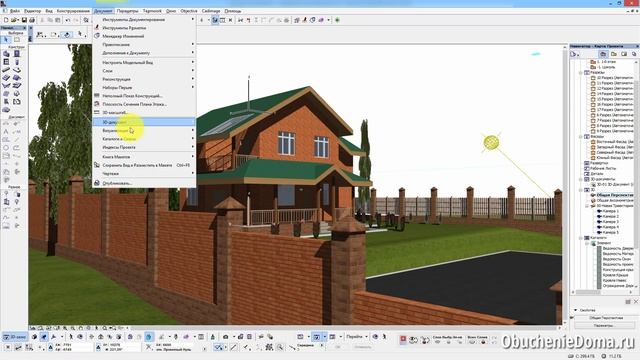Open the Layout Book icon in Navigator

(624, 54)
